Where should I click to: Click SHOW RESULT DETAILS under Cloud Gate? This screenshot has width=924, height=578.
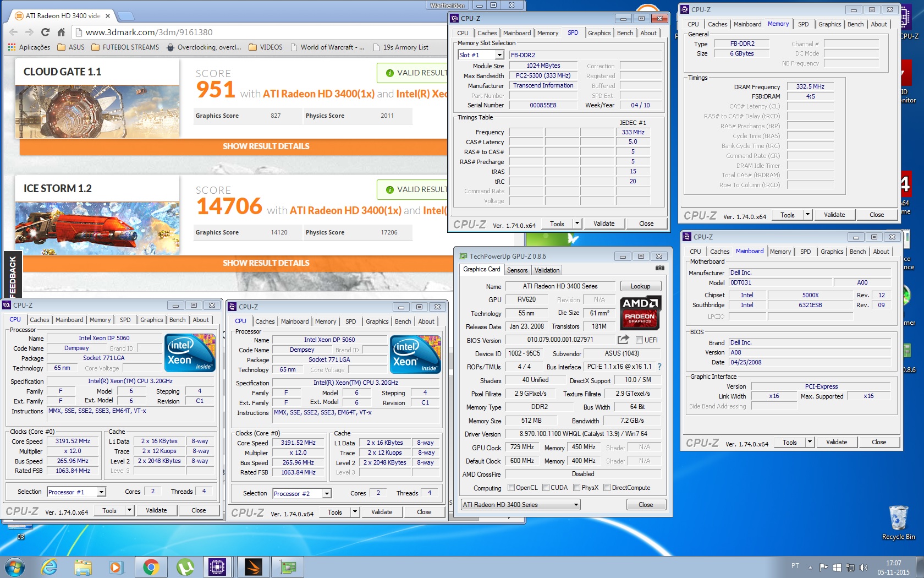click(x=266, y=146)
